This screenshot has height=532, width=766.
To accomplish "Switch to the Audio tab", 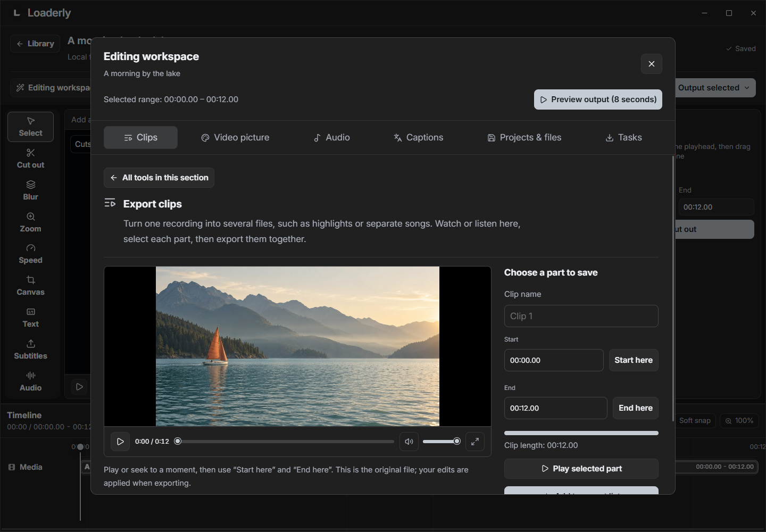I will (x=331, y=137).
